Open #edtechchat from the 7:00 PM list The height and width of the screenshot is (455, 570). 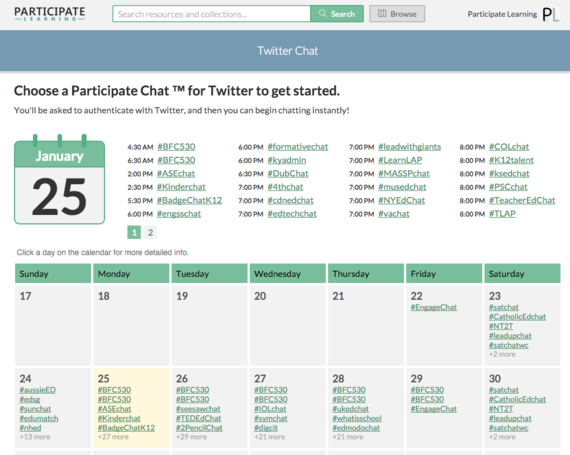pyautogui.click(x=292, y=214)
